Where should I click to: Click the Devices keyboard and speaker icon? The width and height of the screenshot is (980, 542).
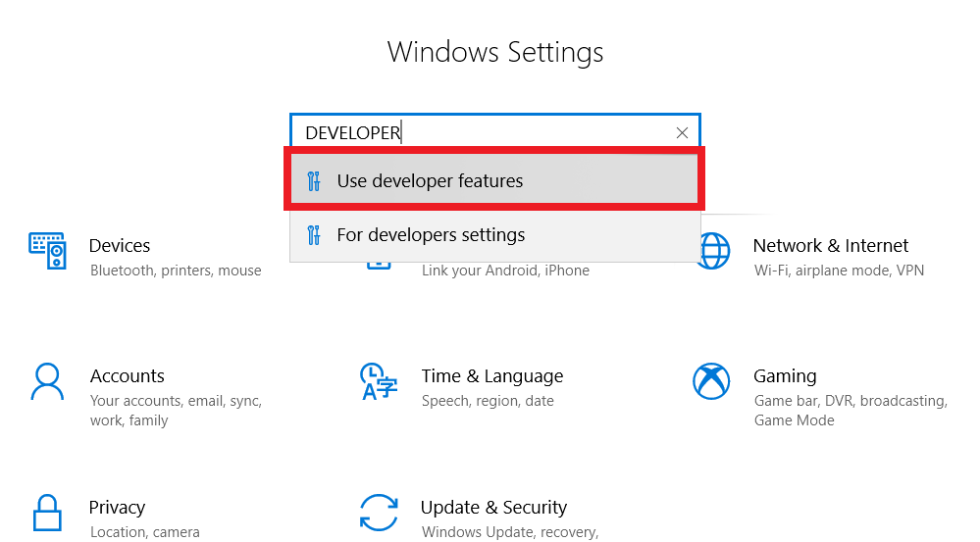(x=47, y=251)
